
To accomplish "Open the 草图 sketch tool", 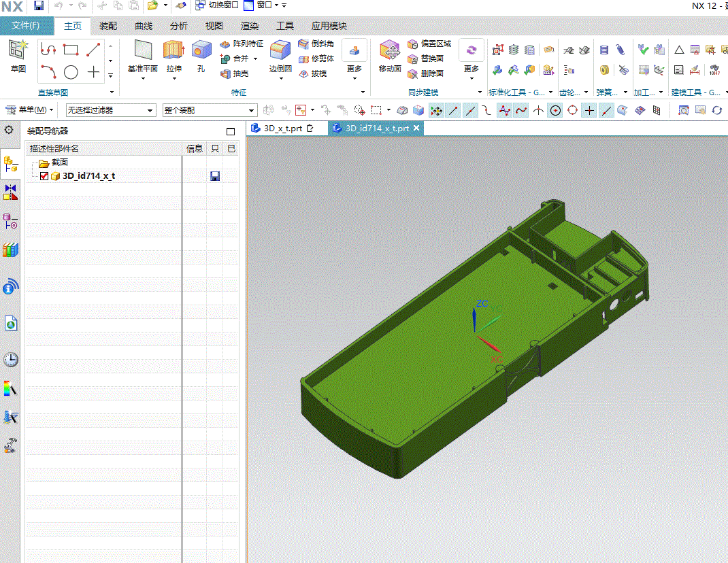I will [x=18, y=56].
